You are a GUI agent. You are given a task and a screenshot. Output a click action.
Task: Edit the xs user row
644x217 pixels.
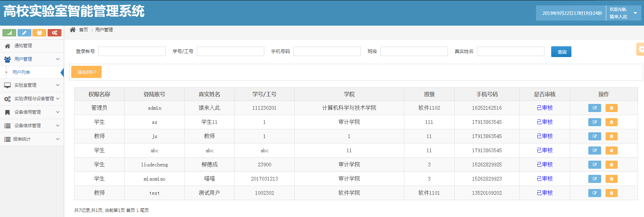pos(595,122)
